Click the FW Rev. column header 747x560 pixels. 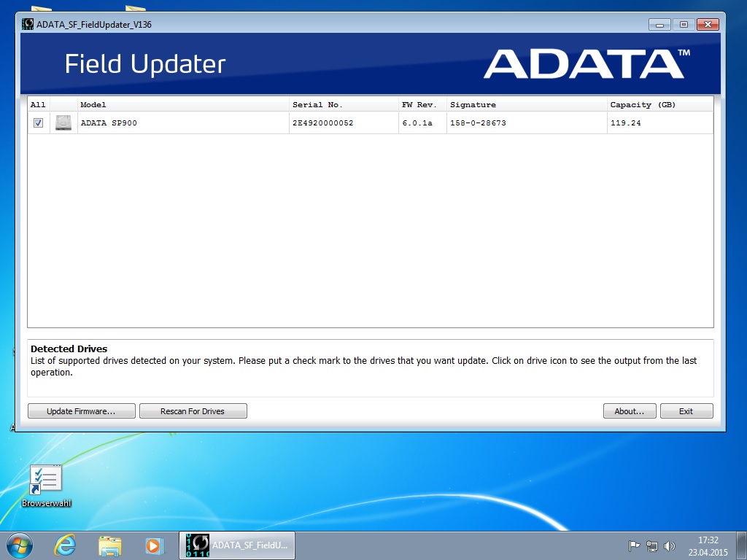tap(422, 105)
